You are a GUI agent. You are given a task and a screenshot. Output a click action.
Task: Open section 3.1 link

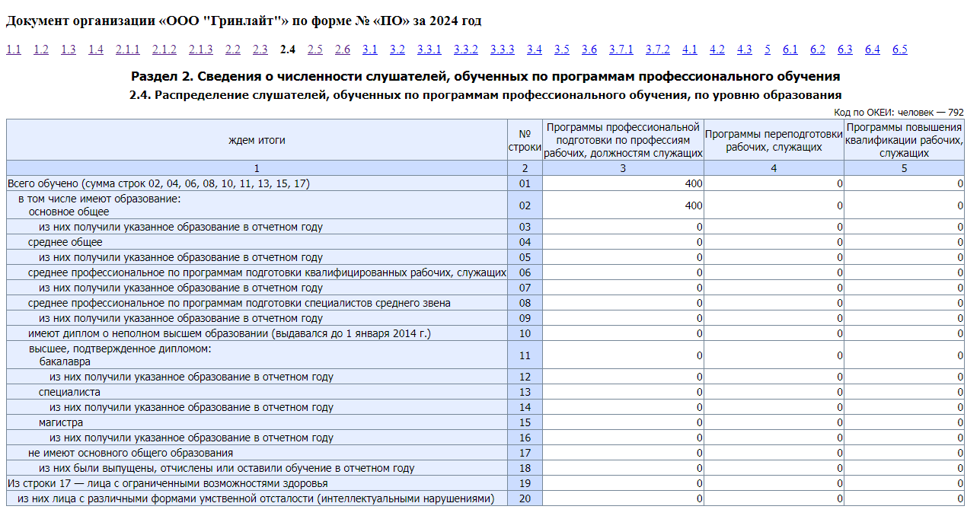pos(370,49)
